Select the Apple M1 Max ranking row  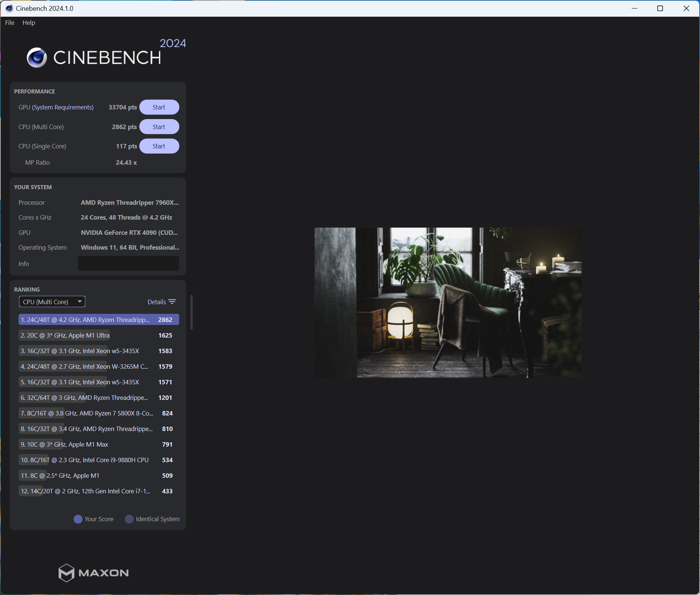(x=99, y=444)
